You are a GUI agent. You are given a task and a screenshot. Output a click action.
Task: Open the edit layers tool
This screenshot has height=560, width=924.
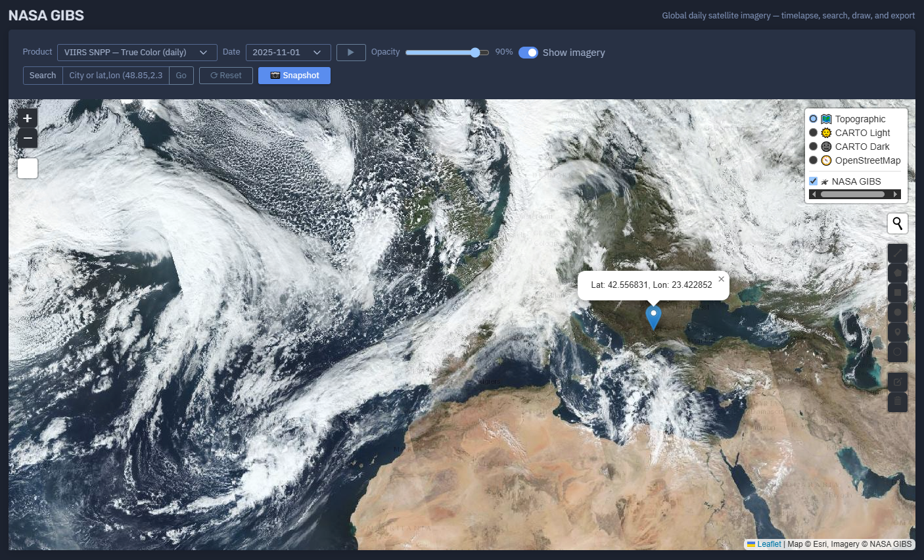click(898, 382)
